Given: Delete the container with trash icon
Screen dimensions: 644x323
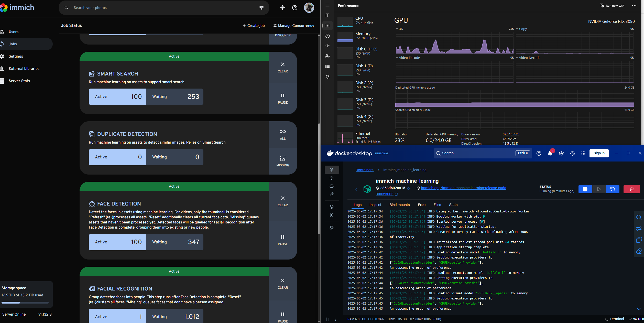Looking at the screenshot, I should (631, 189).
